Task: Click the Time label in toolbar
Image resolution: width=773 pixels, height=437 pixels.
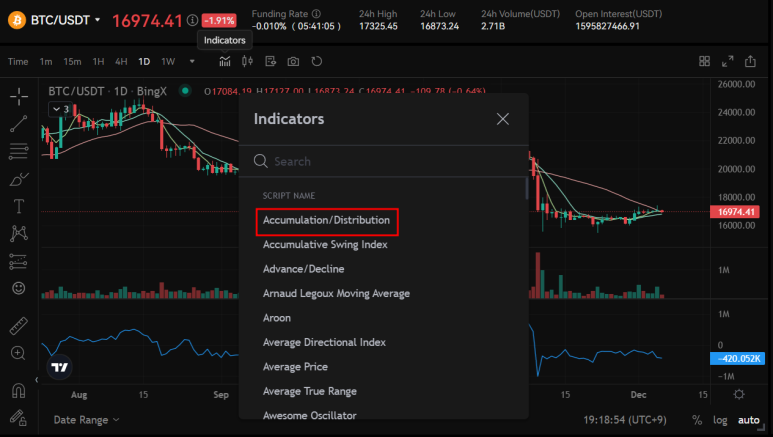Action: 18,62
